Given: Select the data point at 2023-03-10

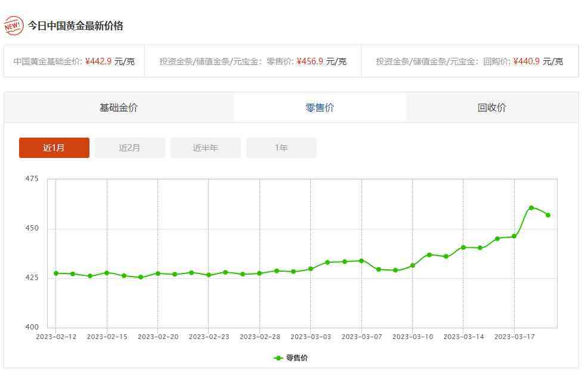Looking at the screenshot, I should coord(412,266).
